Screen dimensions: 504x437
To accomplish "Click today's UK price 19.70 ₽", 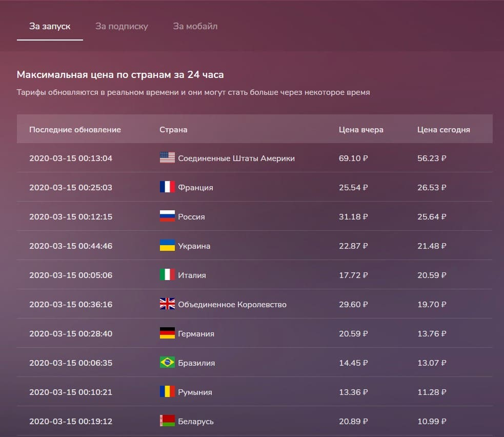I will tap(432, 305).
